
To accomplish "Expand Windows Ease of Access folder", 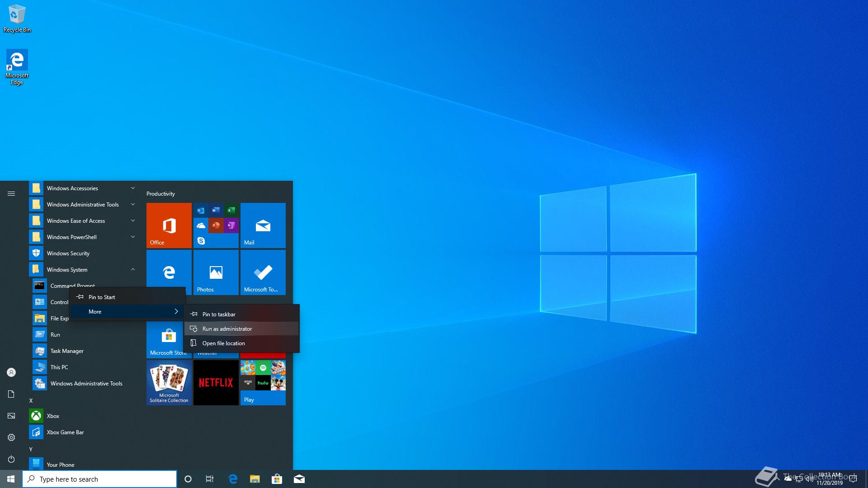I will pyautogui.click(x=83, y=221).
